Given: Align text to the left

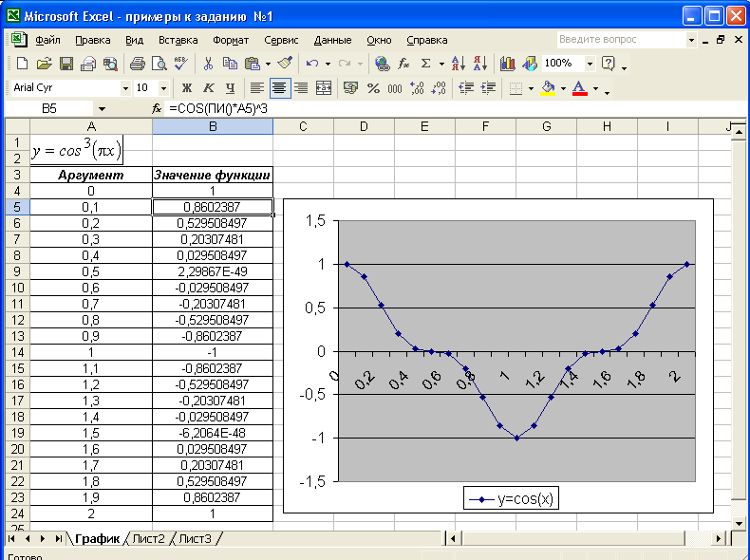Looking at the screenshot, I should click(x=257, y=88).
